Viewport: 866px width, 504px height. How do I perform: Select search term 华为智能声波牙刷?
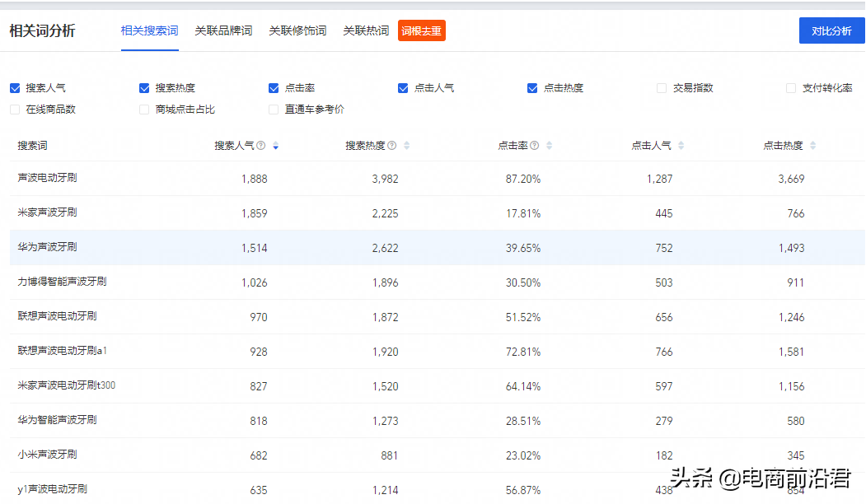coord(58,420)
